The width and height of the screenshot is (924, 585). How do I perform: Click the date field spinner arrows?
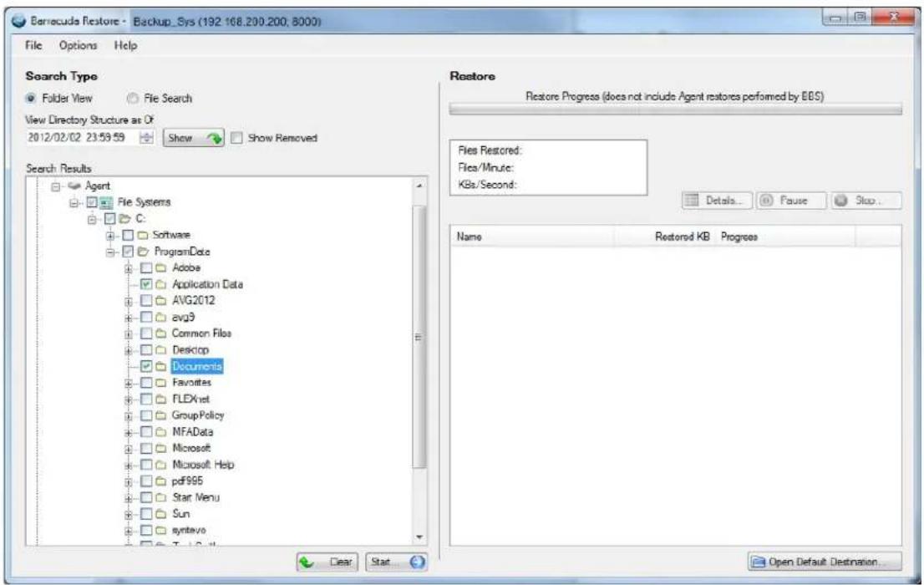[x=146, y=137]
